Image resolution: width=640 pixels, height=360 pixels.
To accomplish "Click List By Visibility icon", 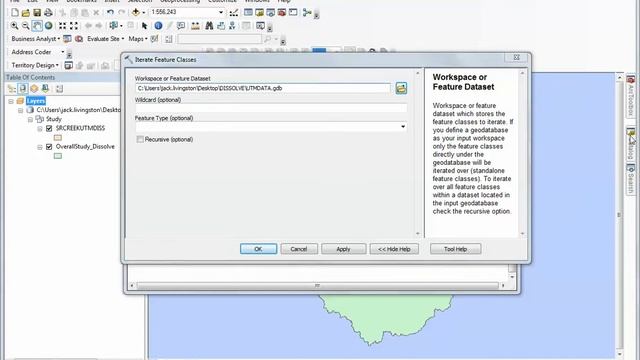I will click(x=34, y=89).
